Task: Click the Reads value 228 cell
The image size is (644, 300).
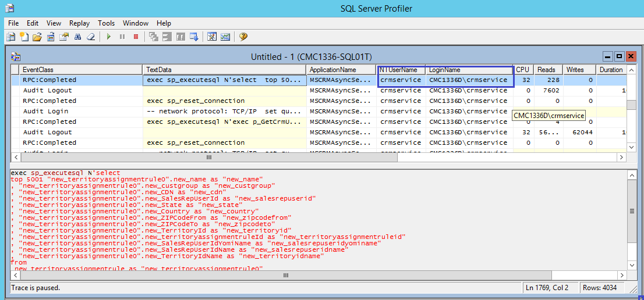Action: (549, 80)
